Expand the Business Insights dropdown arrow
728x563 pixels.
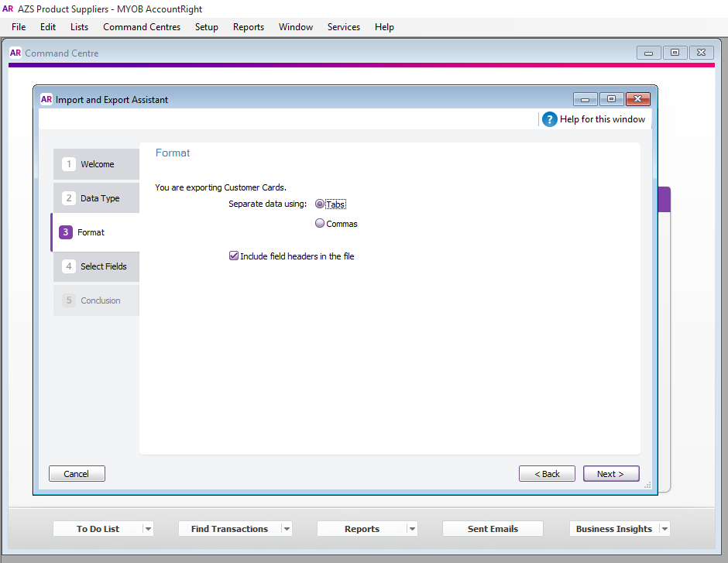pyautogui.click(x=664, y=529)
